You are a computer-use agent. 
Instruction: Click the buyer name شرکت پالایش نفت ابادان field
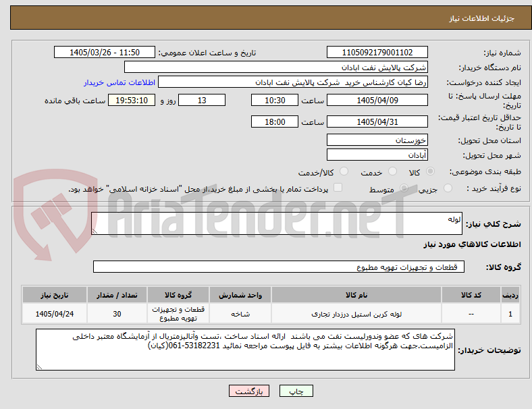(x=276, y=67)
